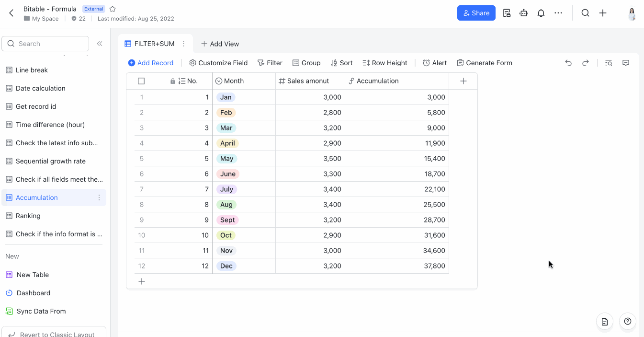Collapse the left sidebar with the chevrons
This screenshot has height=337, width=644.
click(x=100, y=43)
